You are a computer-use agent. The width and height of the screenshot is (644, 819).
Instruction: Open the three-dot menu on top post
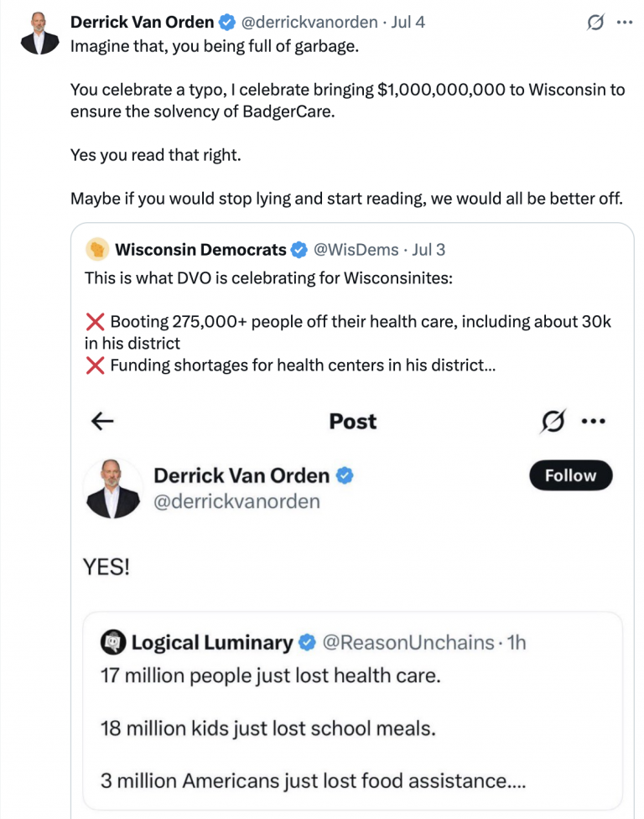tap(625, 23)
